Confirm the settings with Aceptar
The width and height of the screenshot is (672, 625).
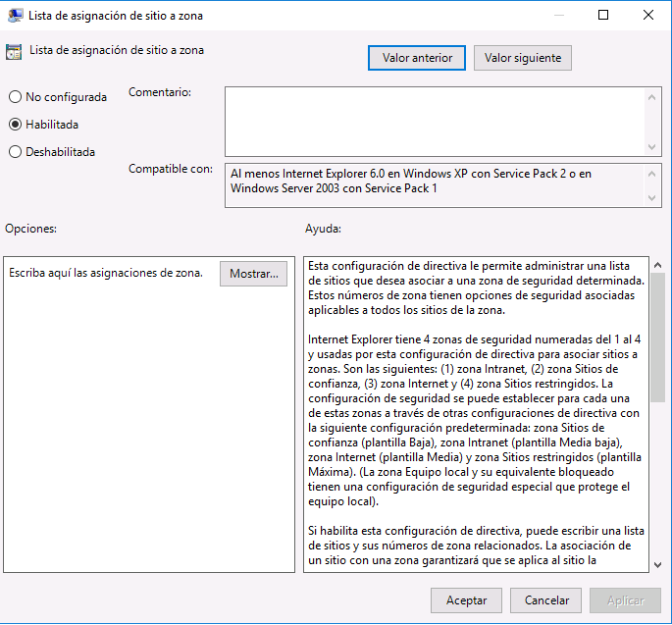coord(466,600)
